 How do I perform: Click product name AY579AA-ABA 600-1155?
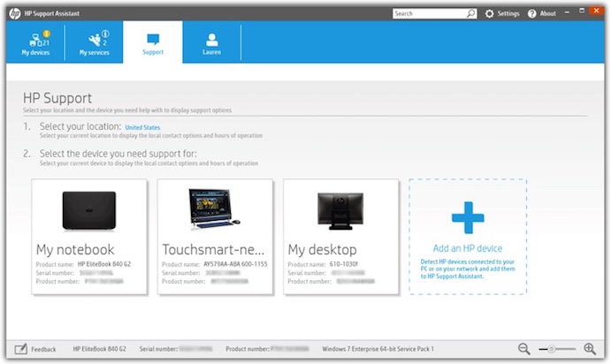coord(235,264)
